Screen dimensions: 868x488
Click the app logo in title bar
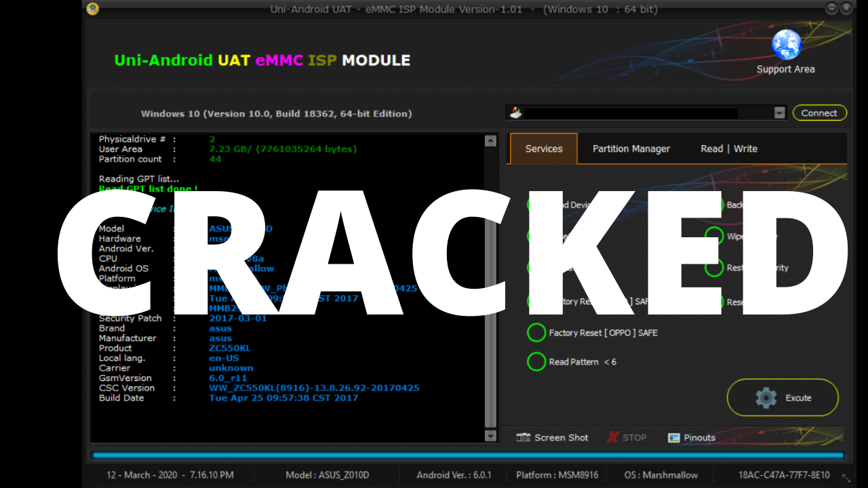coord(94,9)
